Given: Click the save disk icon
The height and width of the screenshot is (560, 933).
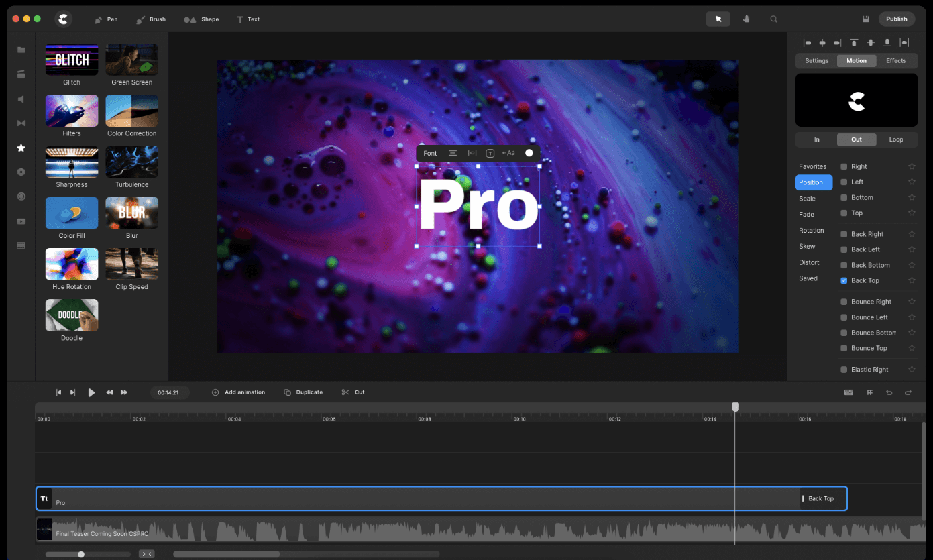Looking at the screenshot, I should 866,19.
